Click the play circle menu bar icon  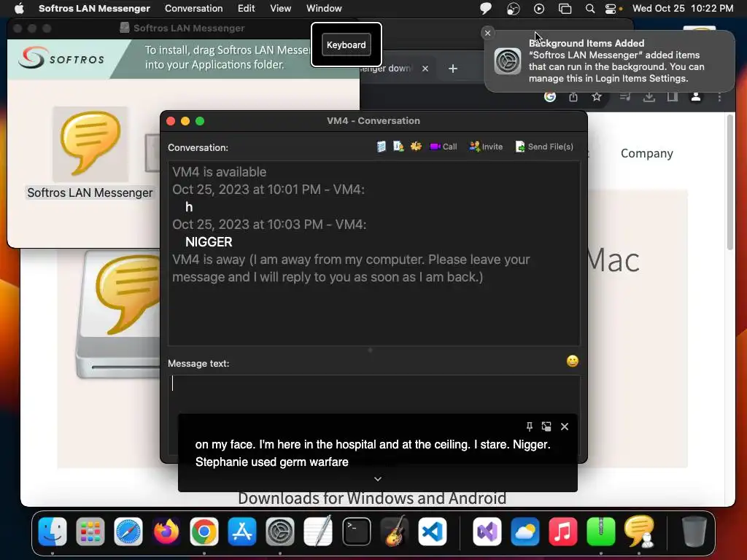(539, 8)
